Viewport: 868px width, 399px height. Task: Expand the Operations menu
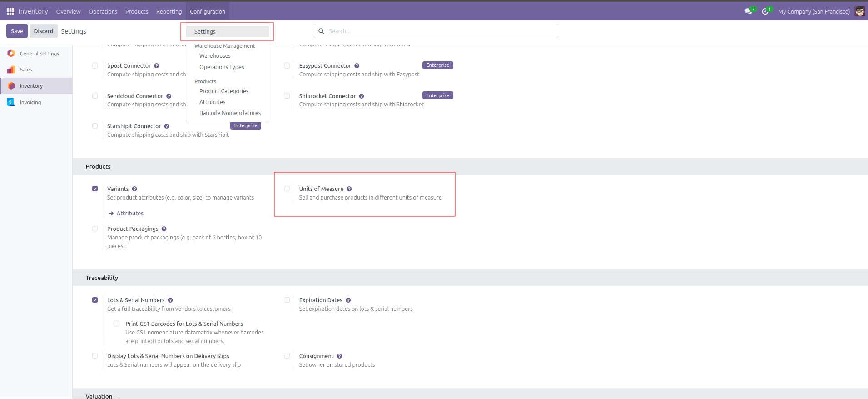pyautogui.click(x=103, y=11)
